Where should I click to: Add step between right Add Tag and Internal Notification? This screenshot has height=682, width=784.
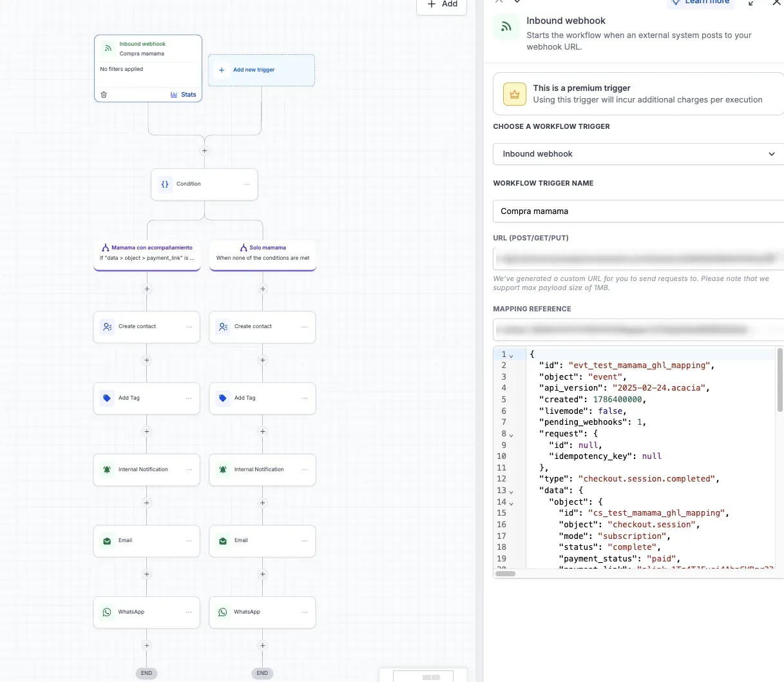click(263, 432)
